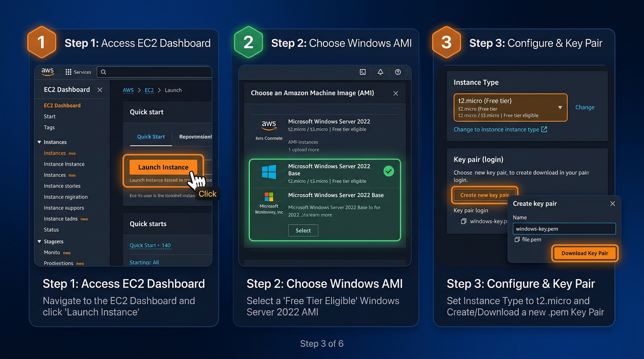Switch to the Repovtmsion tab
The width and height of the screenshot is (644, 359).
click(x=195, y=136)
